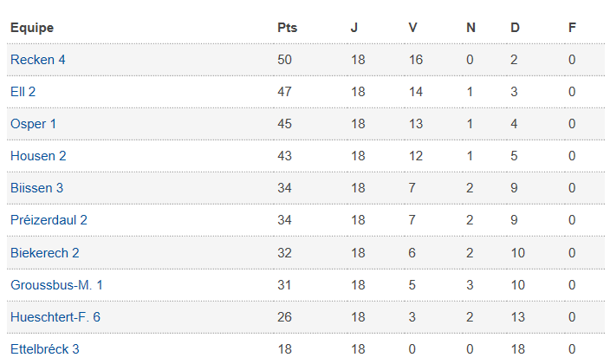
Task: Select the Groussbus-M. 1 team link
Action: (57, 285)
